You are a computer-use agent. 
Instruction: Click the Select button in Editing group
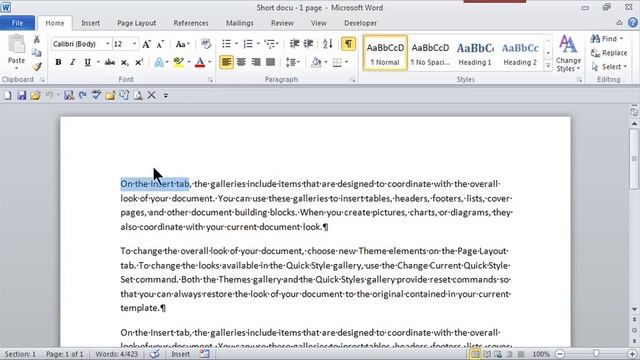click(609, 67)
